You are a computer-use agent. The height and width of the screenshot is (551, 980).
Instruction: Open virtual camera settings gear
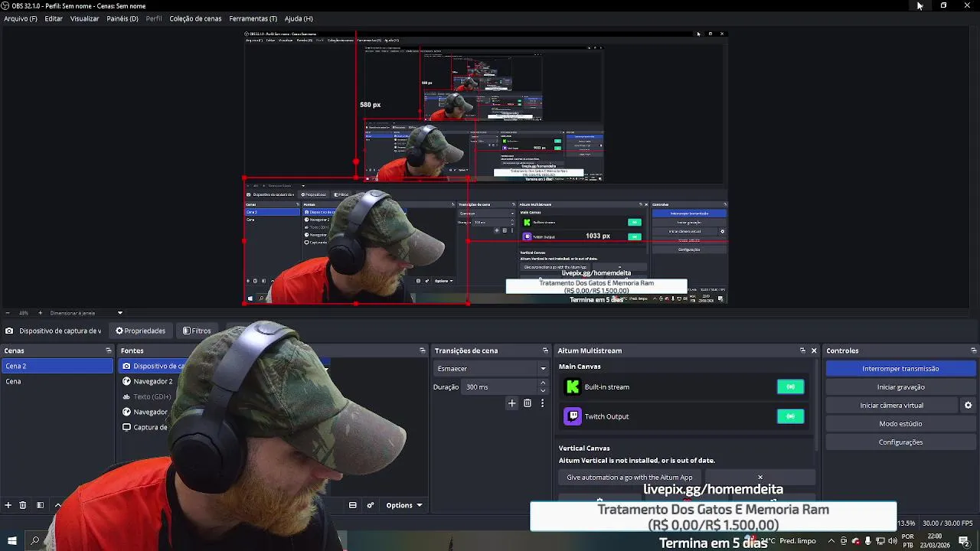pyautogui.click(x=968, y=406)
